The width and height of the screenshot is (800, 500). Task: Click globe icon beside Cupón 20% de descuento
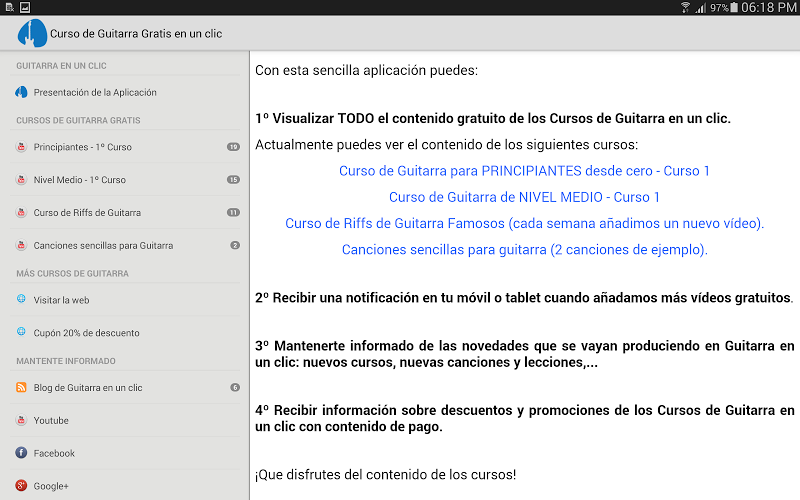pos(21,332)
